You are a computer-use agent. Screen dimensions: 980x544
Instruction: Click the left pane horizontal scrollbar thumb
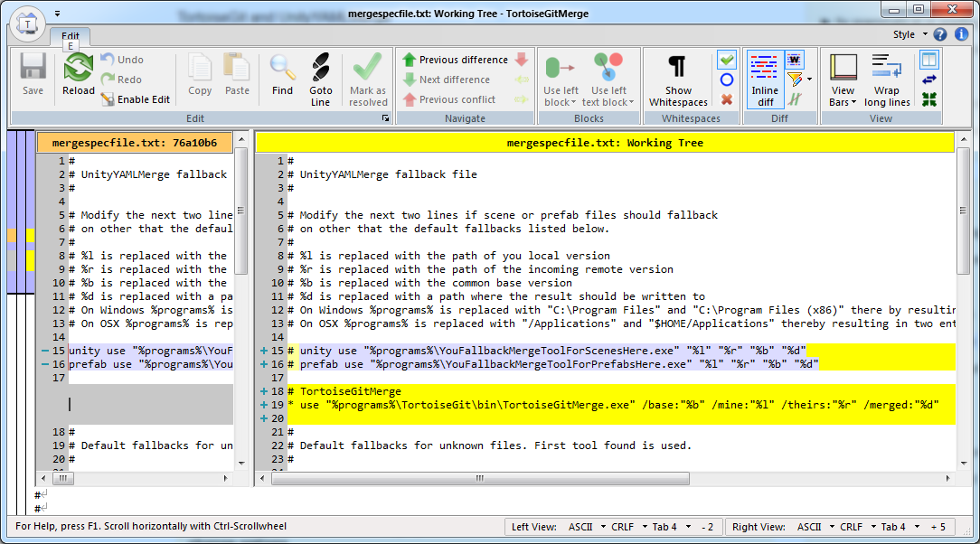coord(63,478)
